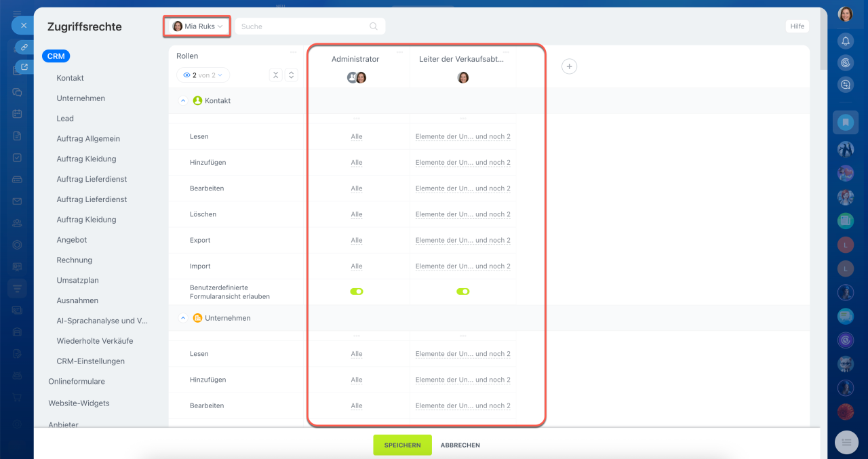Open the Rollen column options dots

pos(293,52)
